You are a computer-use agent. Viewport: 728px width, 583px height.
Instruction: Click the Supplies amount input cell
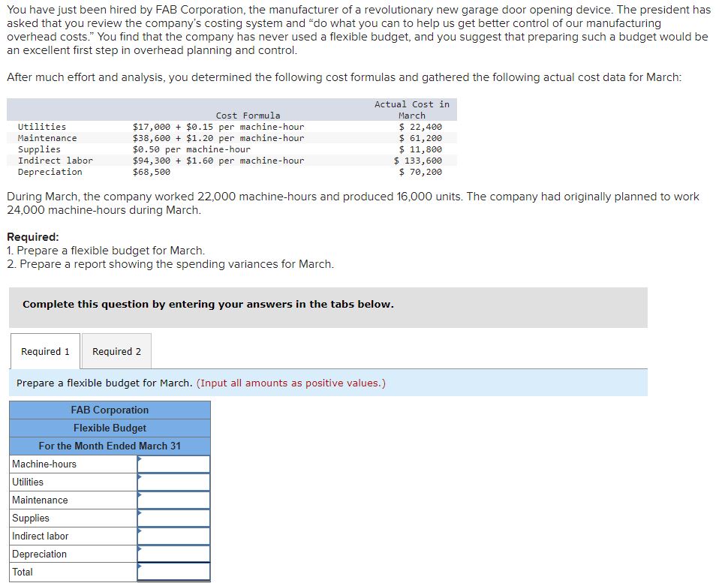click(x=173, y=518)
